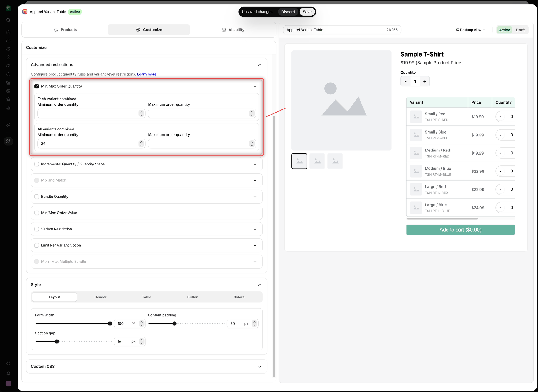Collapse the Advanced restrictions section chevron
This screenshot has width=538, height=392.
pos(260,65)
